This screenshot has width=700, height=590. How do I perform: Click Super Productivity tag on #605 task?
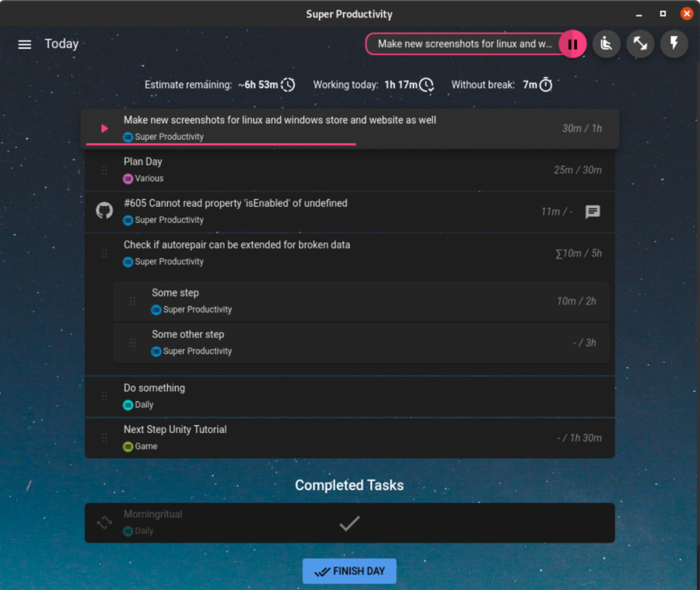(163, 220)
